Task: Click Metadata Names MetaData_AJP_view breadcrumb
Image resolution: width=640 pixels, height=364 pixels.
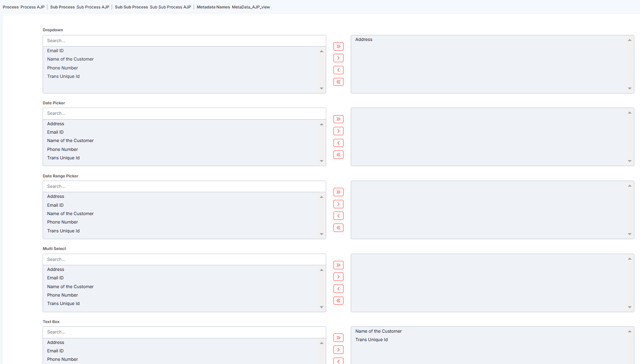Action: 233,7
